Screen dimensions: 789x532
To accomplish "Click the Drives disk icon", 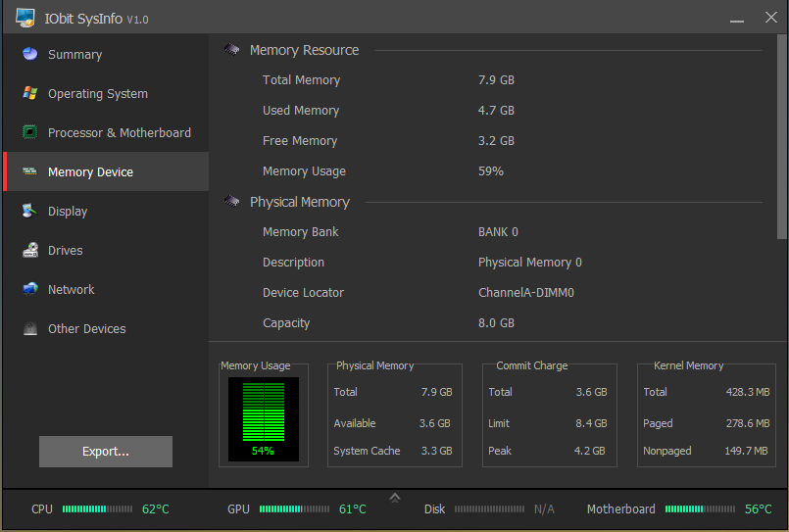I will point(30,250).
